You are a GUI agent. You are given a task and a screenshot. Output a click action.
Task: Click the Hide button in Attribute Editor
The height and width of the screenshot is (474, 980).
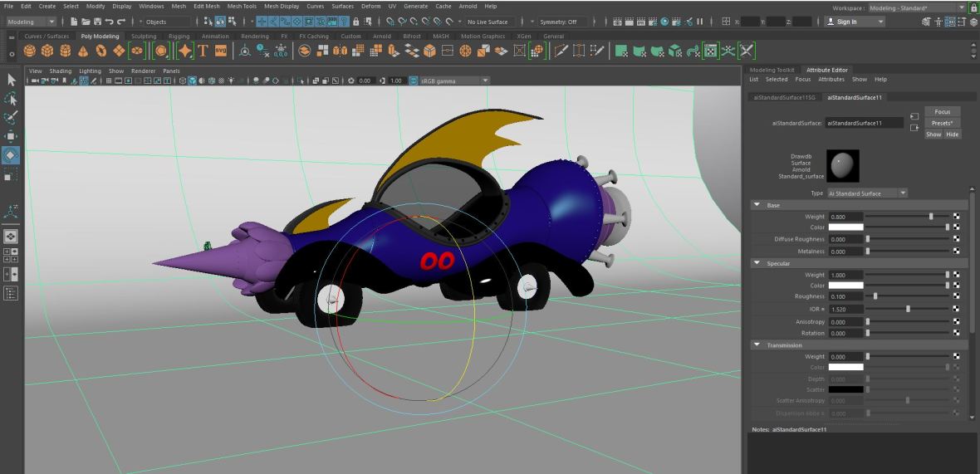click(x=952, y=134)
